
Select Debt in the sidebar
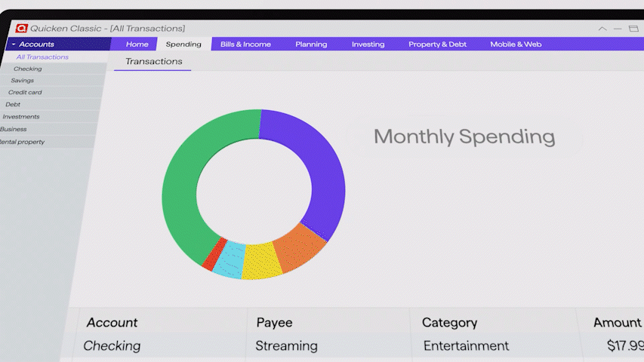[13, 104]
